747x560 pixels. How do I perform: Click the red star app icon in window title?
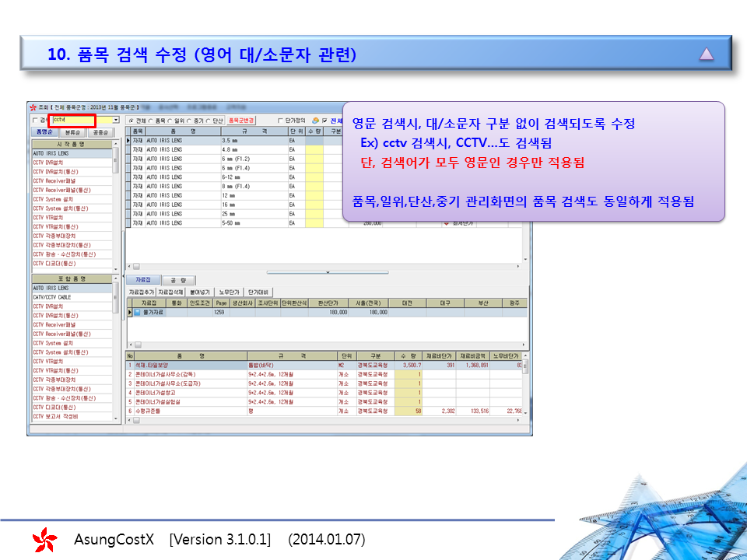pos(32,107)
